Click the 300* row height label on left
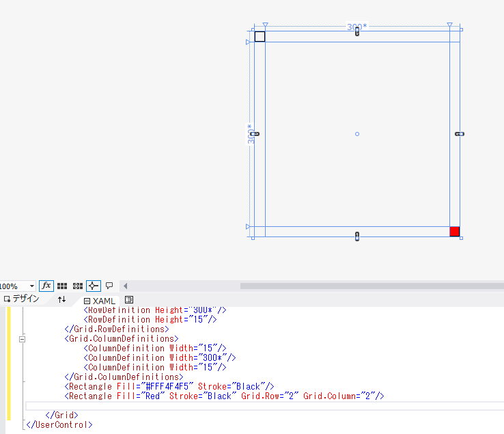 pyautogui.click(x=250, y=134)
